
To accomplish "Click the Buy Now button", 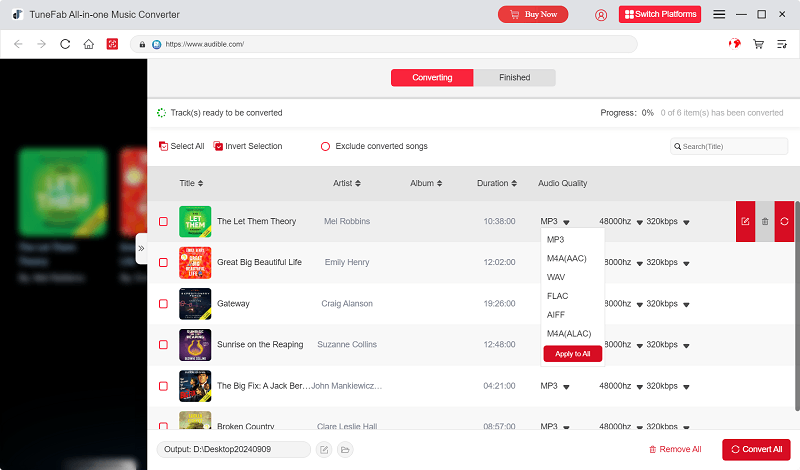I will coord(533,14).
